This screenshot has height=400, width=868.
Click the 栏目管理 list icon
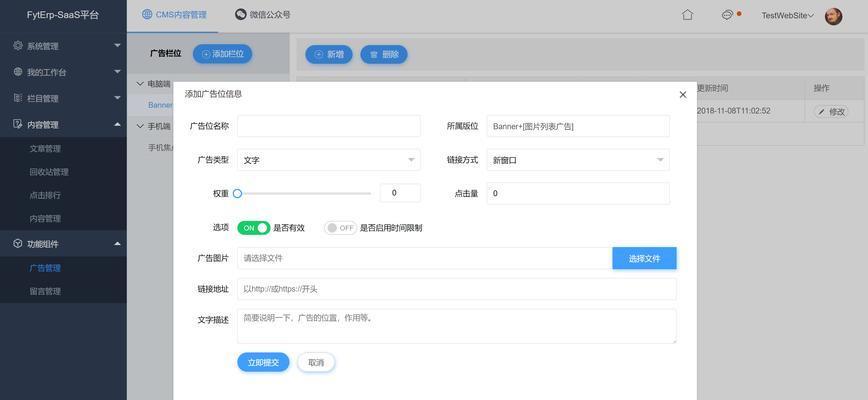coord(18,98)
